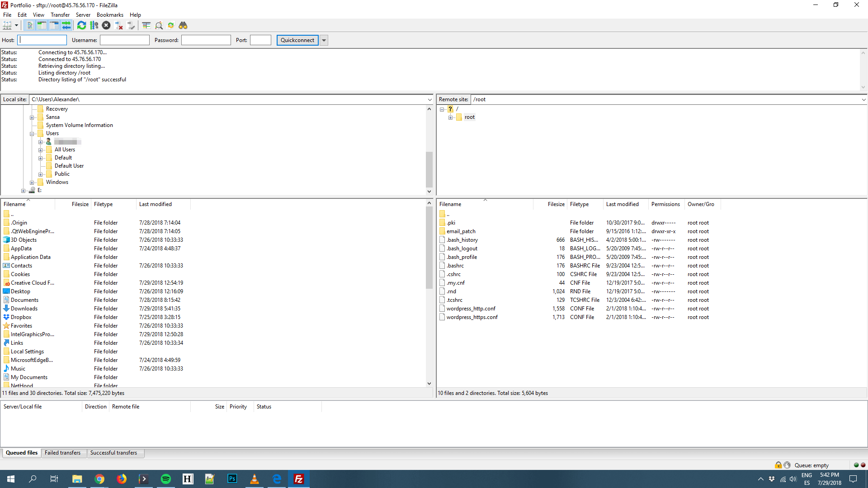Open the Transfer menu
868x488 pixels.
point(60,14)
